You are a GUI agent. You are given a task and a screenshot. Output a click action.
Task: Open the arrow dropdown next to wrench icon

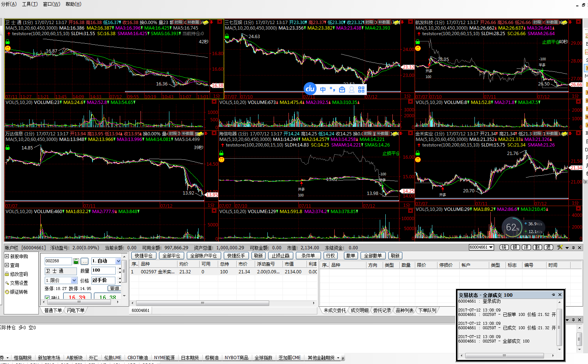coord(567,248)
